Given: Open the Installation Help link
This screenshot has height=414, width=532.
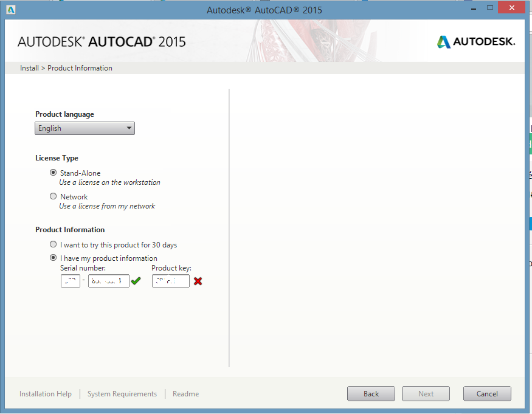Looking at the screenshot, I should 46,394.
